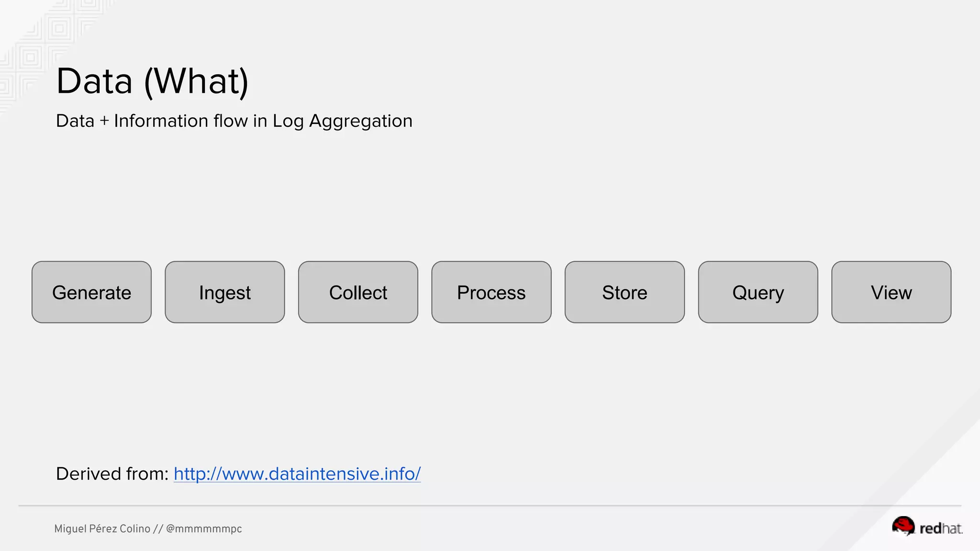Click the Miguel Pérez Colino footer text
The height and width of the screenshot is (551, 980).
pos(102,529)
